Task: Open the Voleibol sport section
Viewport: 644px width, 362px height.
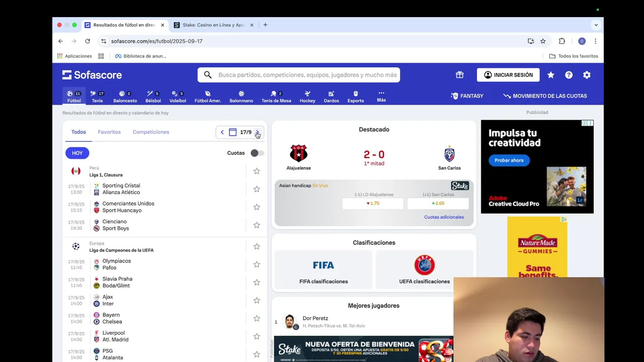Action: click(178, 97)
